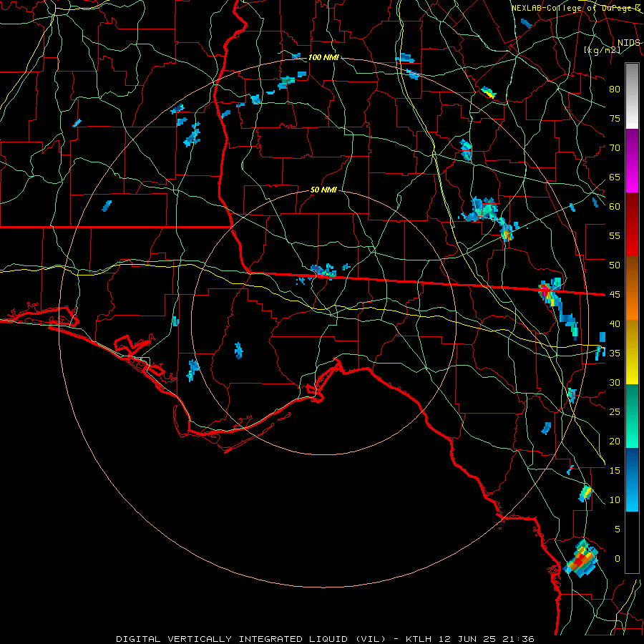The image size is (644, 644).
Task: Click the 20 value on the VIL scale
Action: coord(615,441)
